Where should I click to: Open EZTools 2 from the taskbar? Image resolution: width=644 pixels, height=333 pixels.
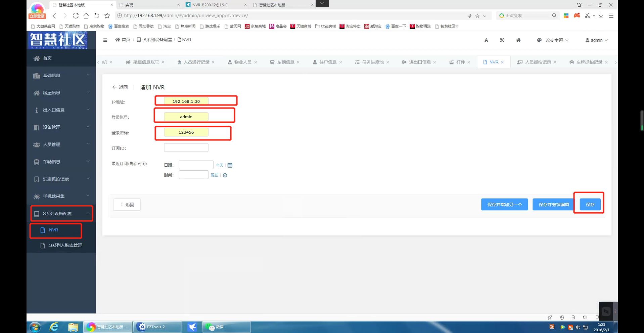click(157, 327)
